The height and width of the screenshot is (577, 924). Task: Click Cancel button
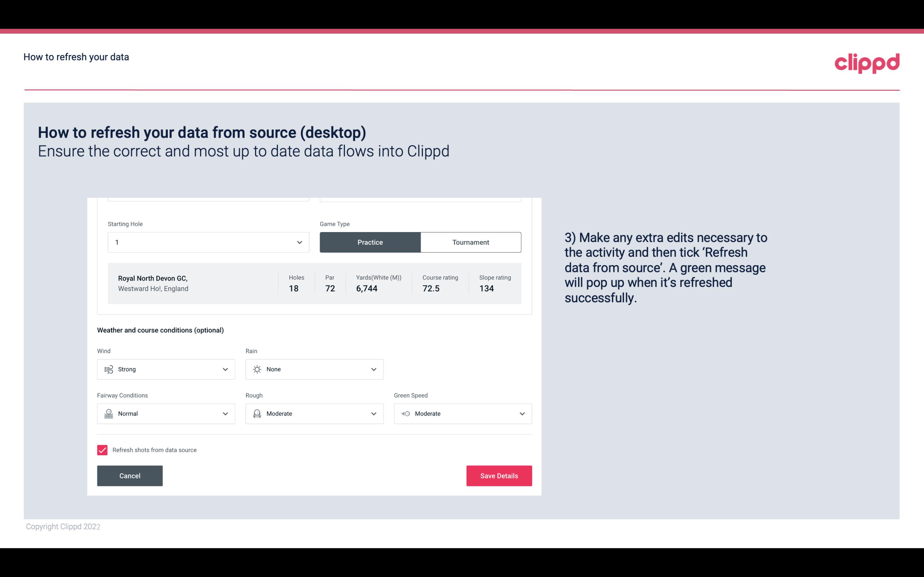click(130, 475)
